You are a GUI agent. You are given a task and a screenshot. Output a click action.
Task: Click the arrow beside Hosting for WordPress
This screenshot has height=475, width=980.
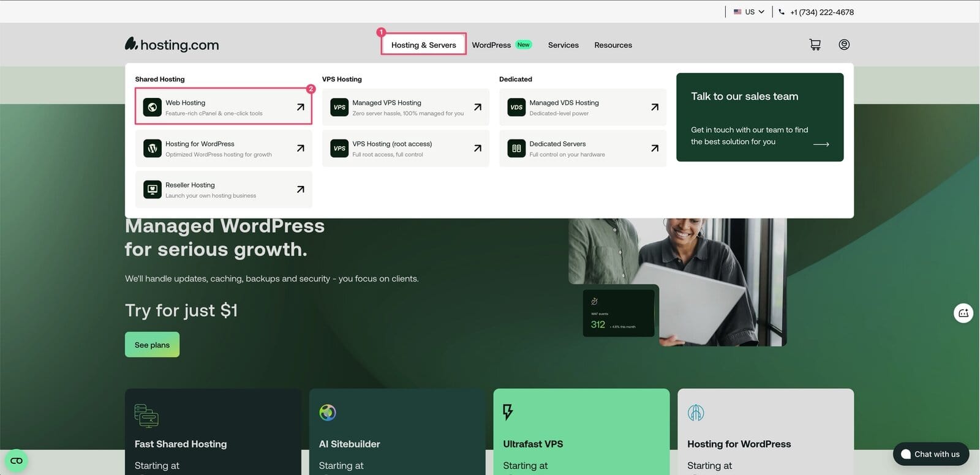300,148
